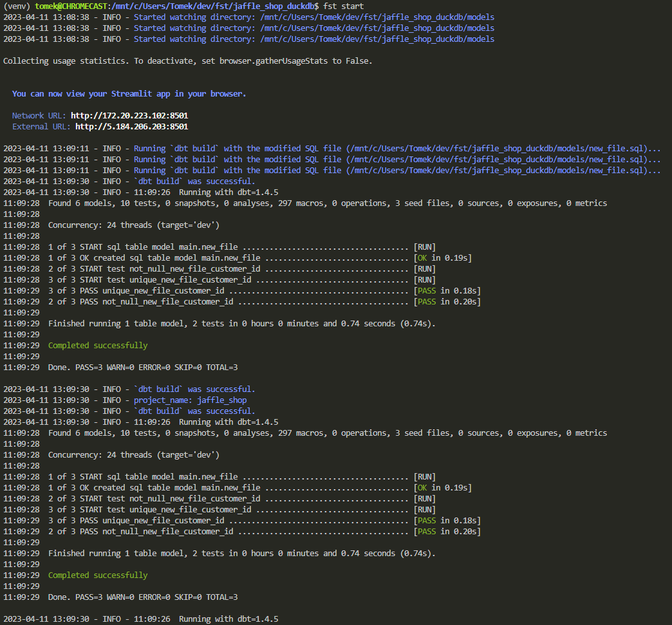Open the External URL http://5.184.206.203:8501
Image resolution: width=672 pixels, height=625 pixels.
click(x=131, y=127)
